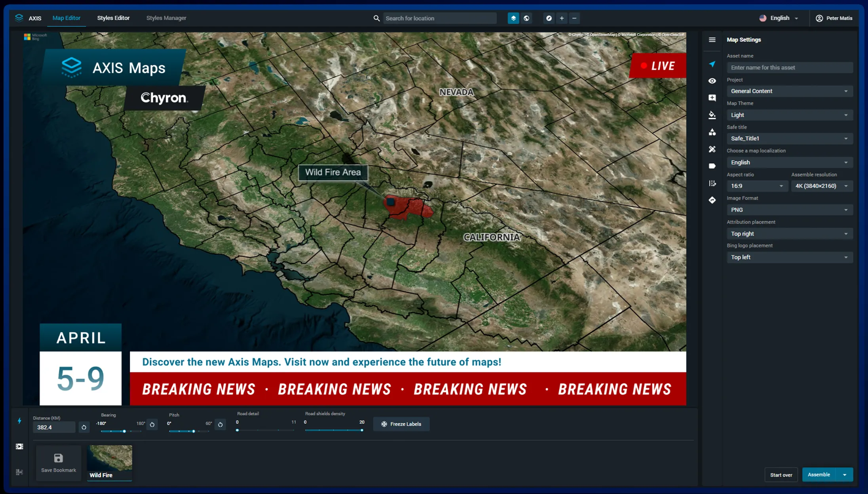Toggle the layers view button in toolbar

[513, 18]
